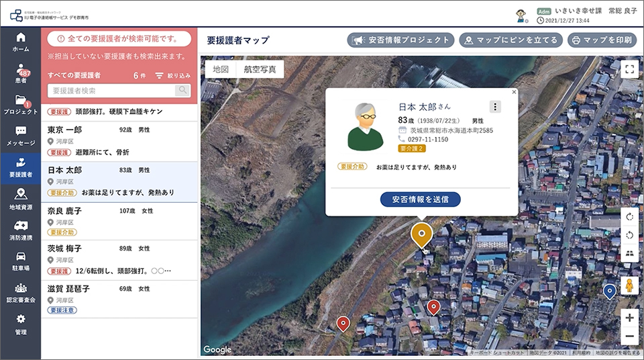Open メッセージ messages in sidebar
This screenshot has height=360, width=644.
coord(20,135)
